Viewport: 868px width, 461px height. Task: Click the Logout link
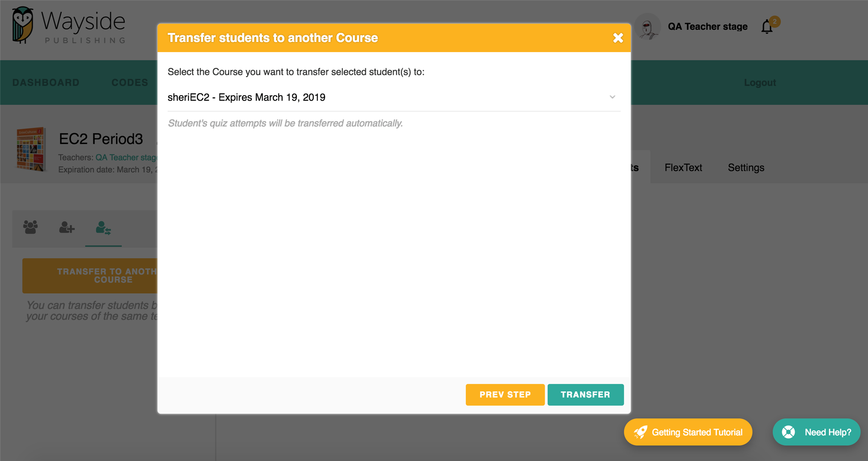point(759,82)
